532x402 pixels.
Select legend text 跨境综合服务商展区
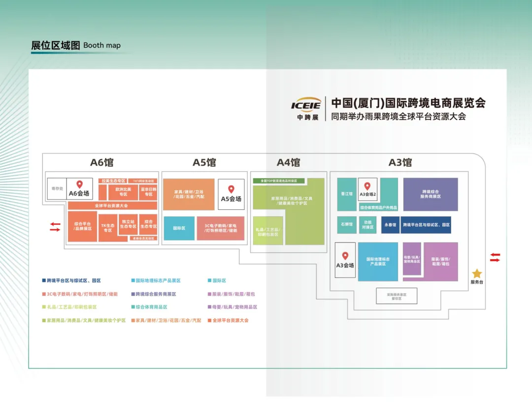pos(156,294)
